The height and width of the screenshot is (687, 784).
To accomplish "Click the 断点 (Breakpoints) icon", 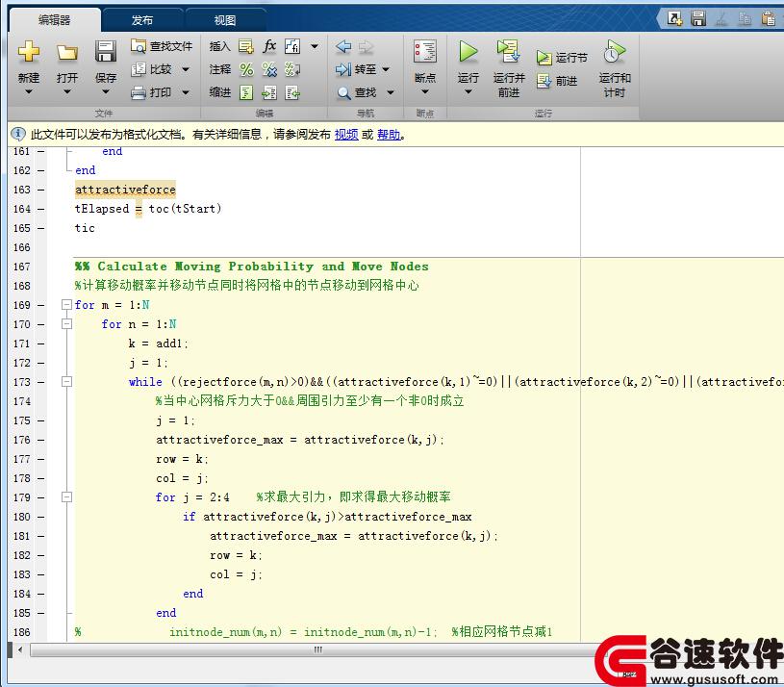I will [x=424, y=52].
